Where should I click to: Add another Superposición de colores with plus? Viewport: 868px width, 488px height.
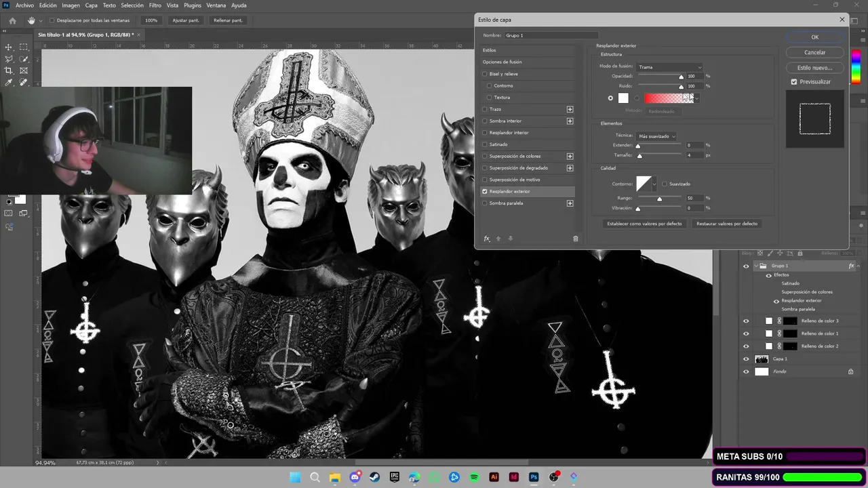570,156
